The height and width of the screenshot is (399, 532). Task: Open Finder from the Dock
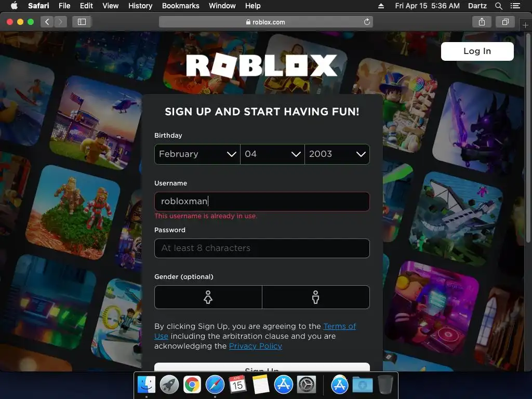(147, 385)
